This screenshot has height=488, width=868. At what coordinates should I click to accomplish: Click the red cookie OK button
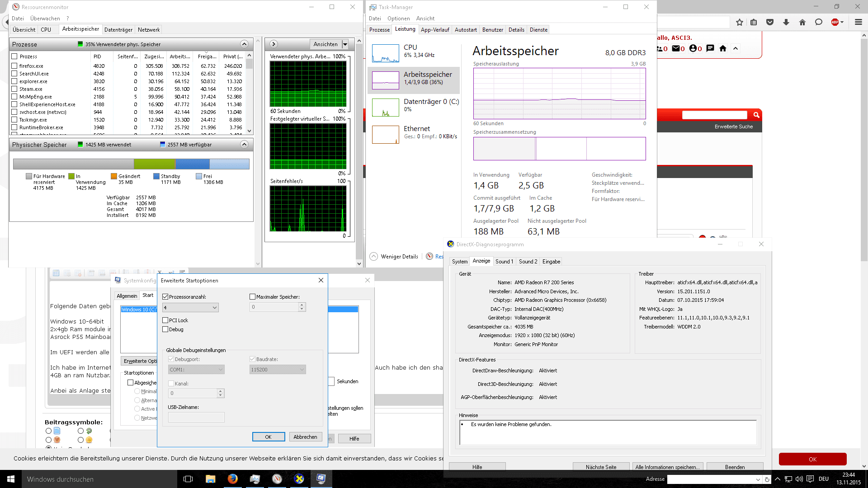(813, 459)
